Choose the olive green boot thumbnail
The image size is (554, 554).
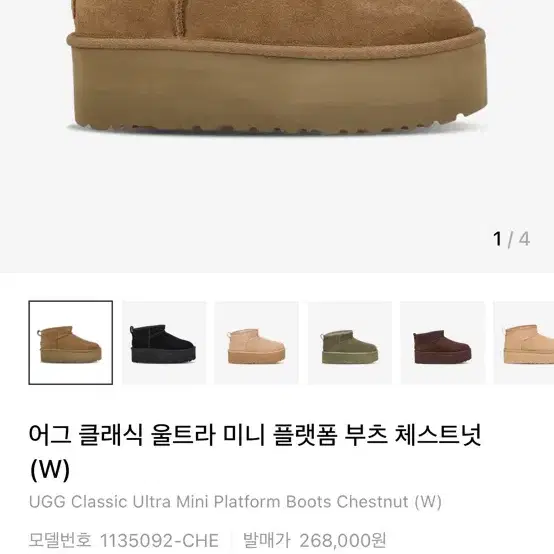tap(350, 342)
